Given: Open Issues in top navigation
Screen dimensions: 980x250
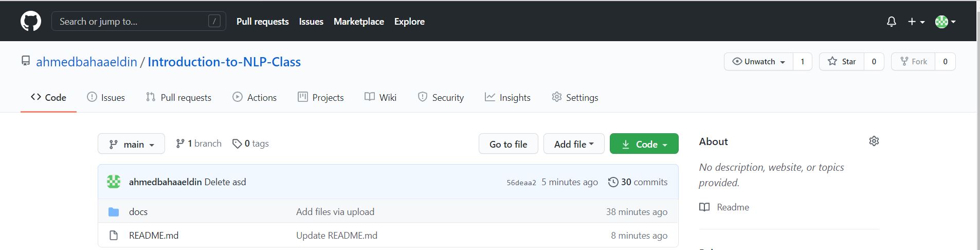Looking at the screenshot, I should pyautogui.click(x=311, y=22).
